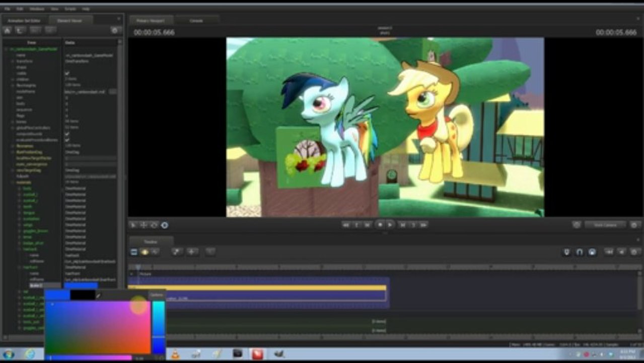Open the Work Camera dropdown button
The height and width of the screenshot is (363, 644).
[x=605, y=225]
